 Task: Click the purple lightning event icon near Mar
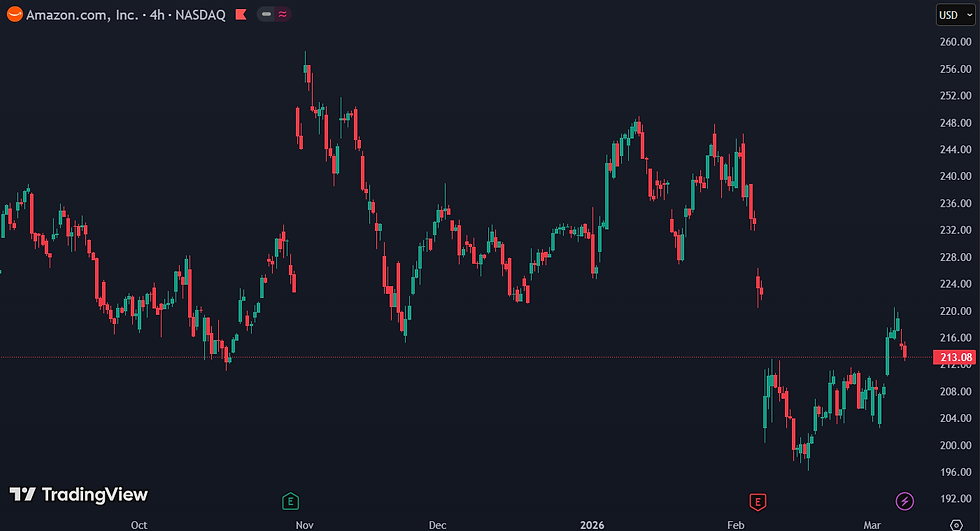(x=904, y=501)
